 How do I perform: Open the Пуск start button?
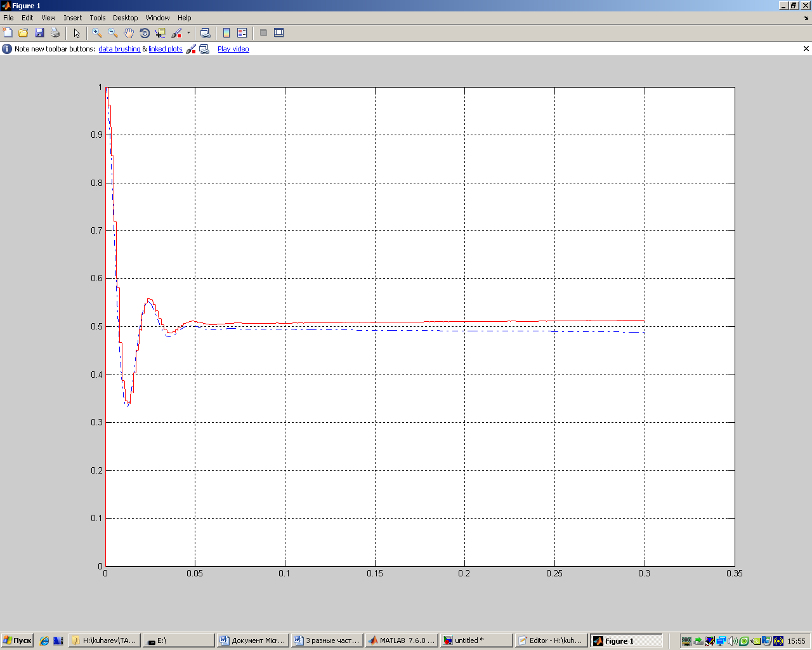(17, 640)
